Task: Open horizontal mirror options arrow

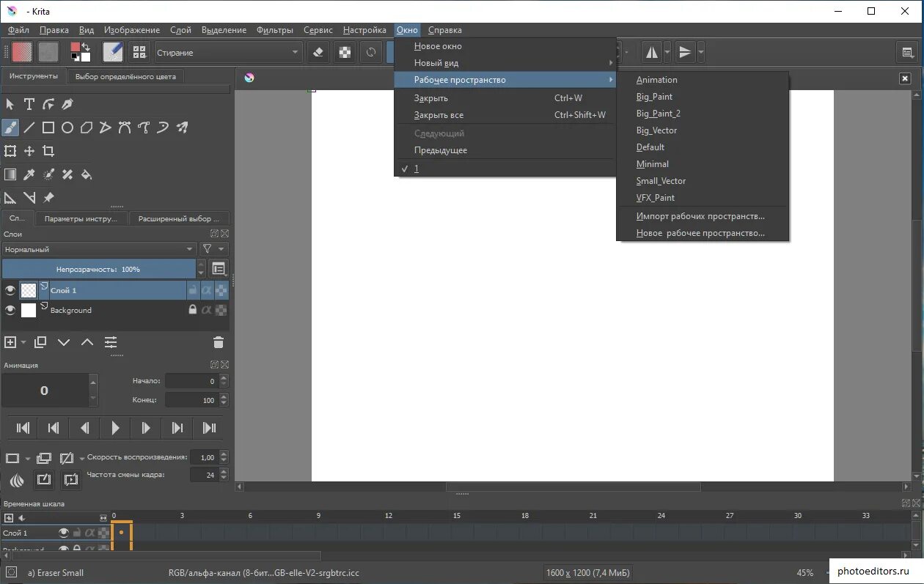Action: (x=667, y=52)
